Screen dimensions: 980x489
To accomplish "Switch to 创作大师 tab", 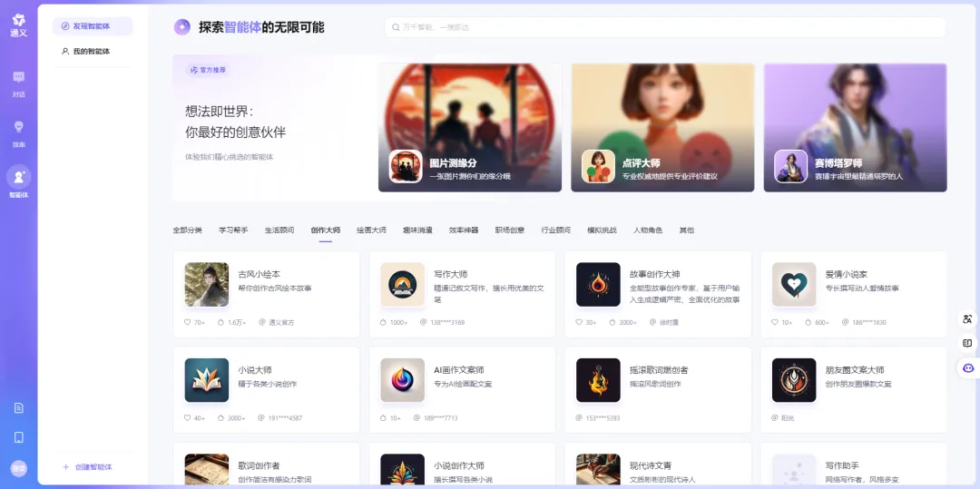I will (326, 230).
